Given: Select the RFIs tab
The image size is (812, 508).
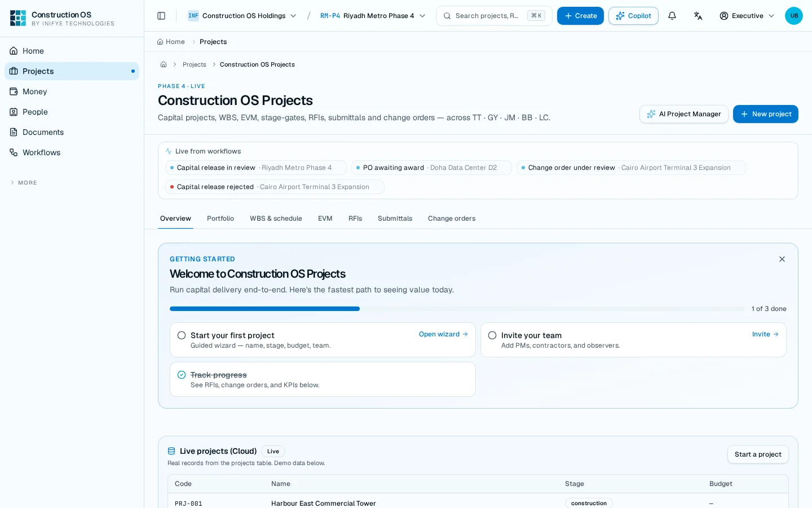Looking at the screenshot, I should coord(355,218).
